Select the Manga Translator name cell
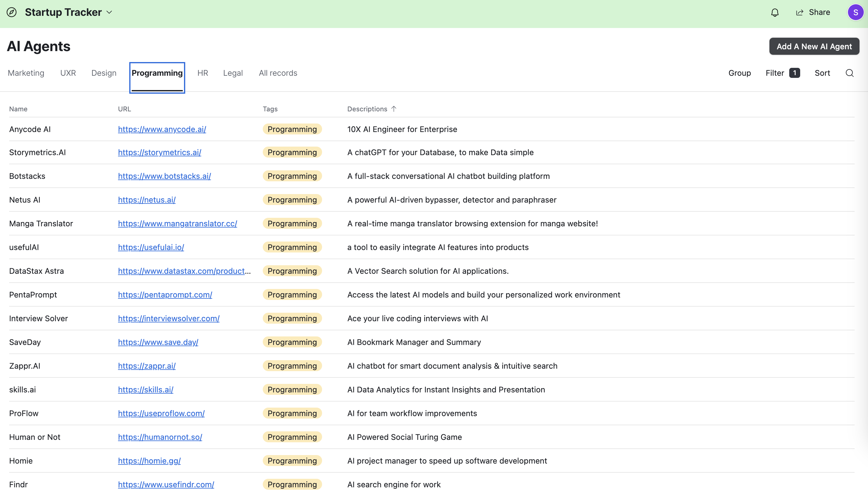 41,224
